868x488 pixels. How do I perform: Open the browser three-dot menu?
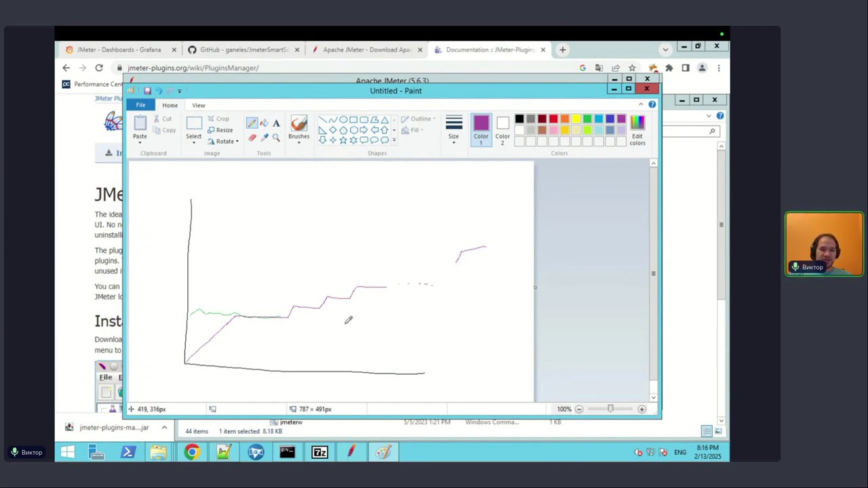[719, 68]
